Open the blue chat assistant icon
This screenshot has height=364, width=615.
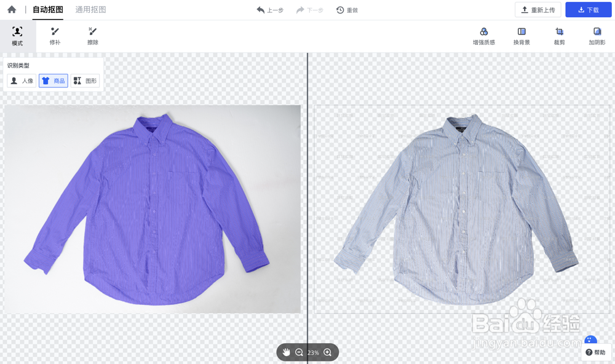[x=590, y=339]
